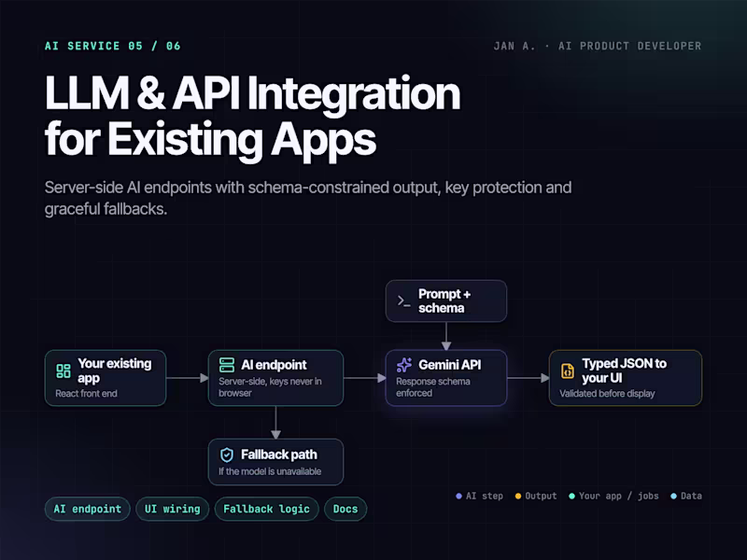Click 'JAN A. · AI PRODUCT DEVELOPER' text
The height and width of the screenshot is (560, 747).
coord(598,46)
